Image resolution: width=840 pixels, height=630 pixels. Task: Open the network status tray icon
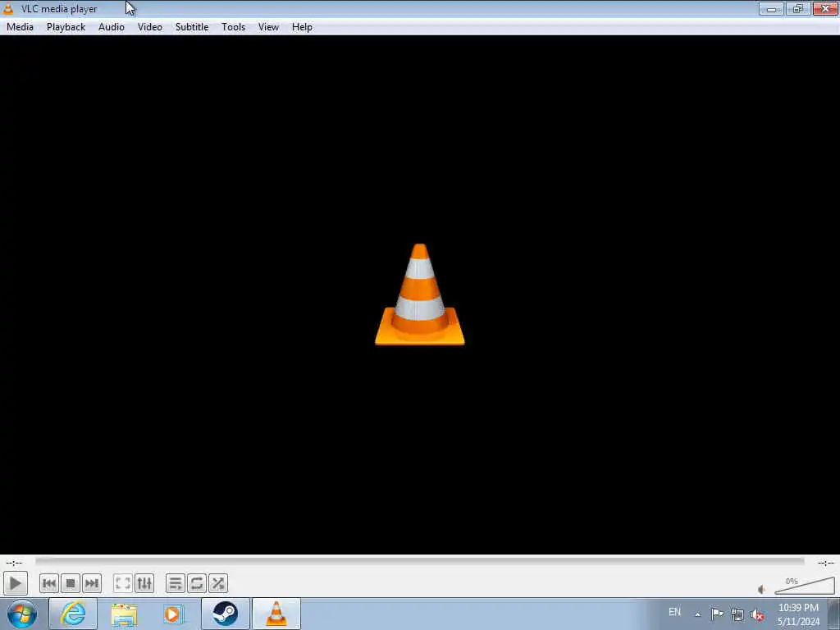coord(737,614)
